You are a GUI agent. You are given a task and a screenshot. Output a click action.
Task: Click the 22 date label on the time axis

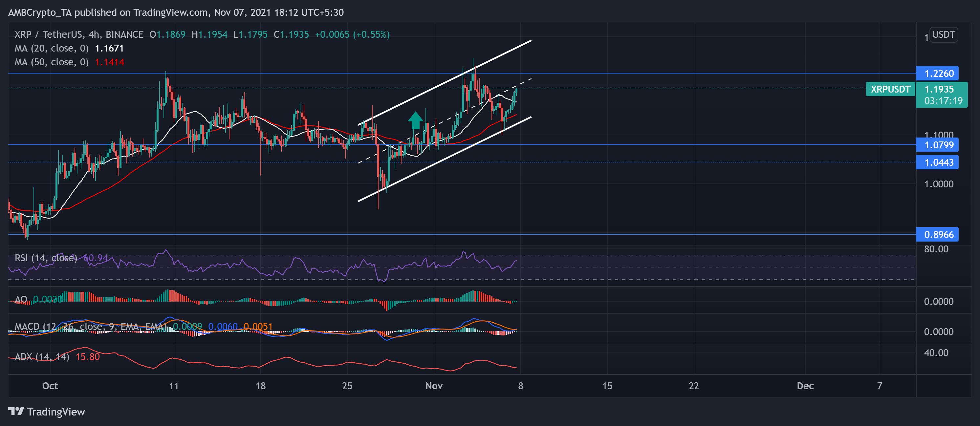coord(693,386)
